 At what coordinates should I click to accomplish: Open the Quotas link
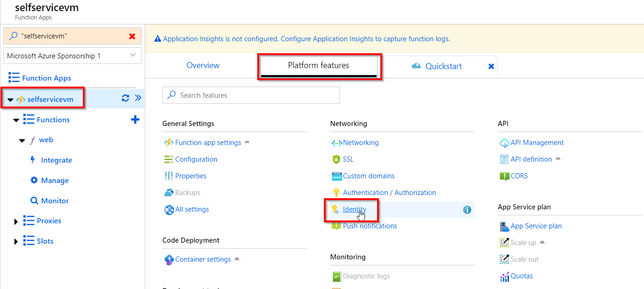click(x=522, y=276)
